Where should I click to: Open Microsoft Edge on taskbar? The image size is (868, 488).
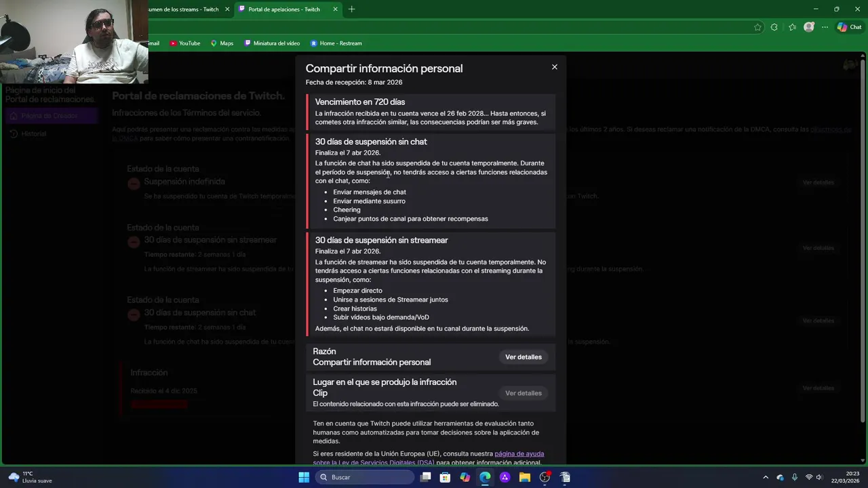[x=485, y=477]
